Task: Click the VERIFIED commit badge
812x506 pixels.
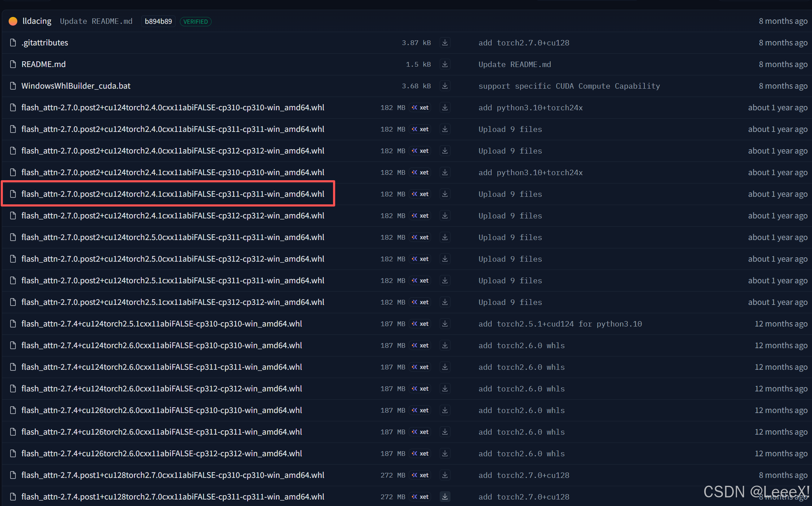Action: (x=195, y=22)
